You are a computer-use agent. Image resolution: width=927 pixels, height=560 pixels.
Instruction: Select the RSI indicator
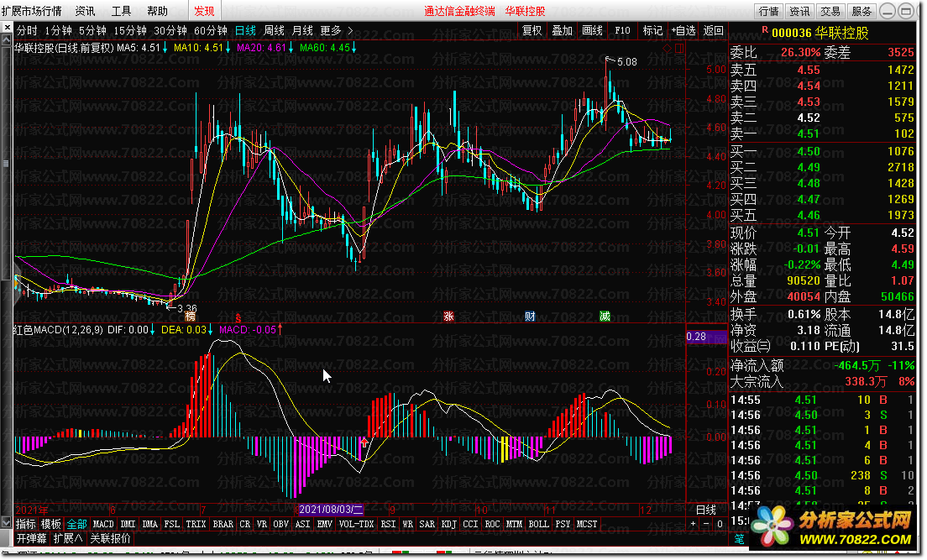click(388, 524)
